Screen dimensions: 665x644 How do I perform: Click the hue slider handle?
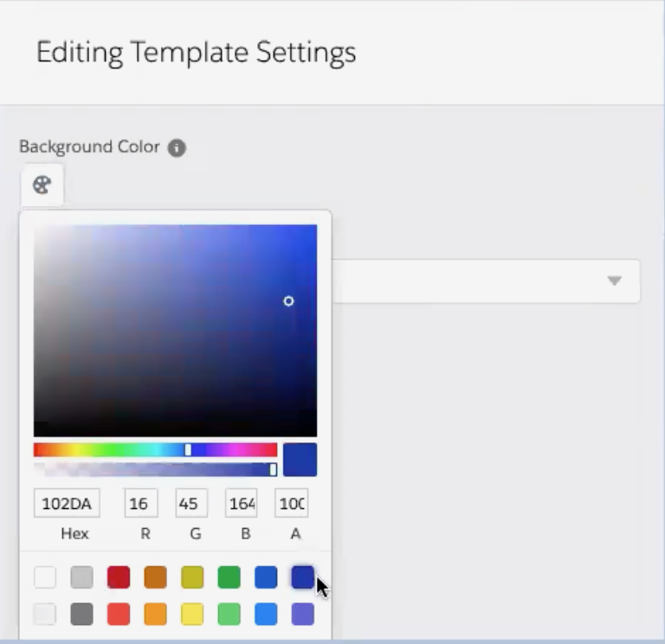188,450
